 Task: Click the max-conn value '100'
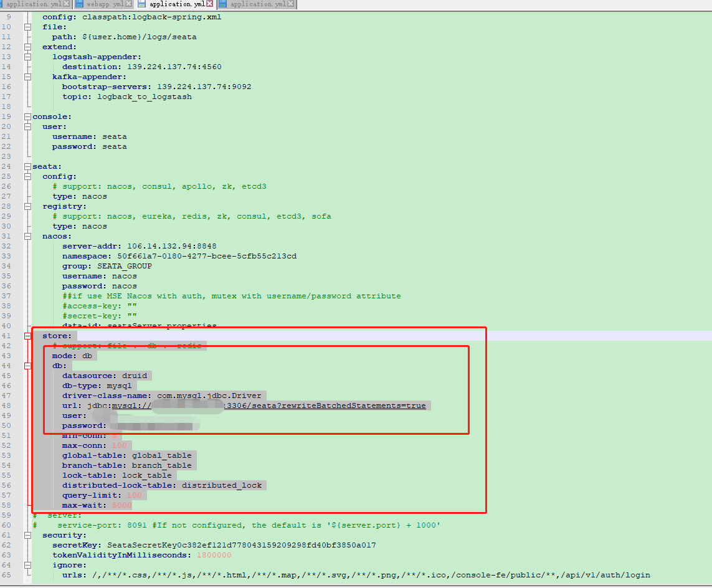(120, 445)
